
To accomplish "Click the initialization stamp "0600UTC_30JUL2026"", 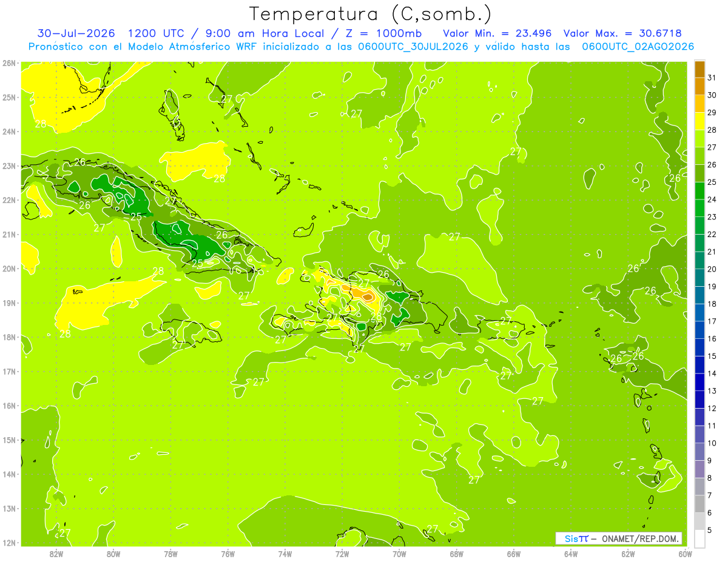I will [413, 46].
